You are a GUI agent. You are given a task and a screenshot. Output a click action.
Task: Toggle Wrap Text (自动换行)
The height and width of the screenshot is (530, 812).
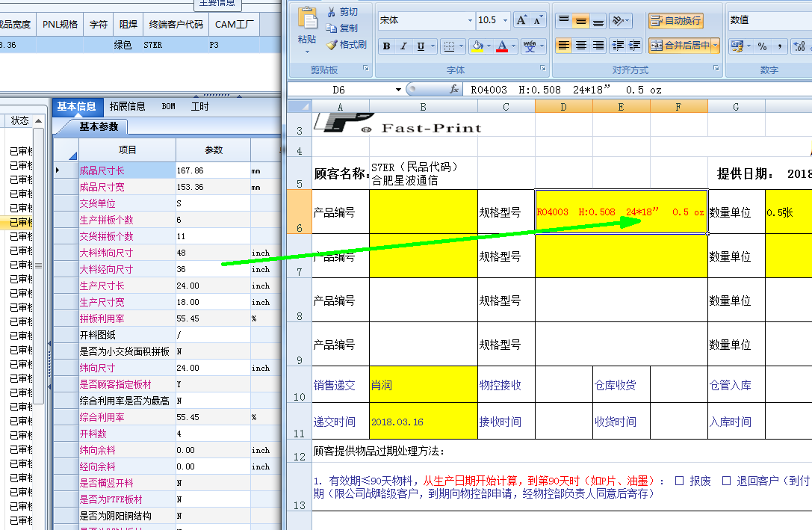pos(676,20)
